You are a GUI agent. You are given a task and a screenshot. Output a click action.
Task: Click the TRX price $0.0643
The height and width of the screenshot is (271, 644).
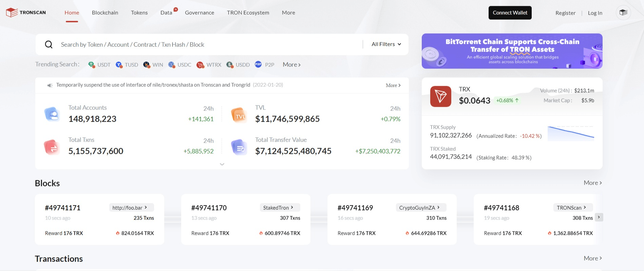click(x=475, y=101)
